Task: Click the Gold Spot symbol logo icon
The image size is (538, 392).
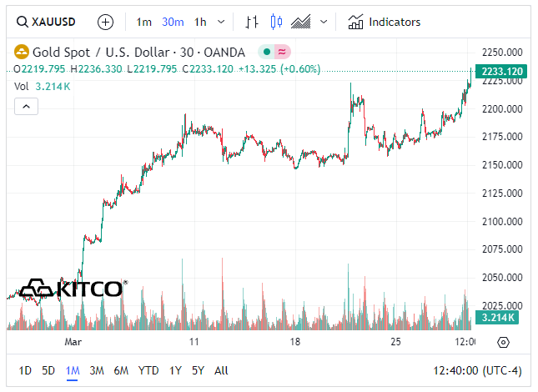Action: [22, 52]
